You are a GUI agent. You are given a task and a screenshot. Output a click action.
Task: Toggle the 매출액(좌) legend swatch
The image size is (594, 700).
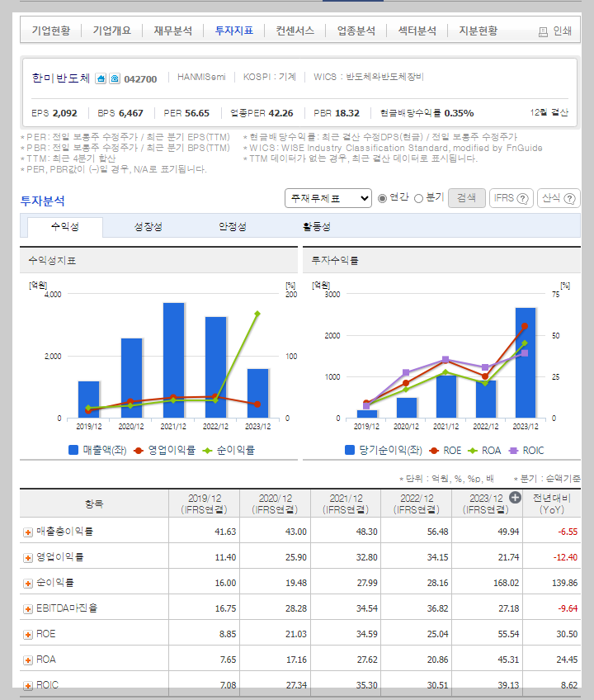point(73,450)
